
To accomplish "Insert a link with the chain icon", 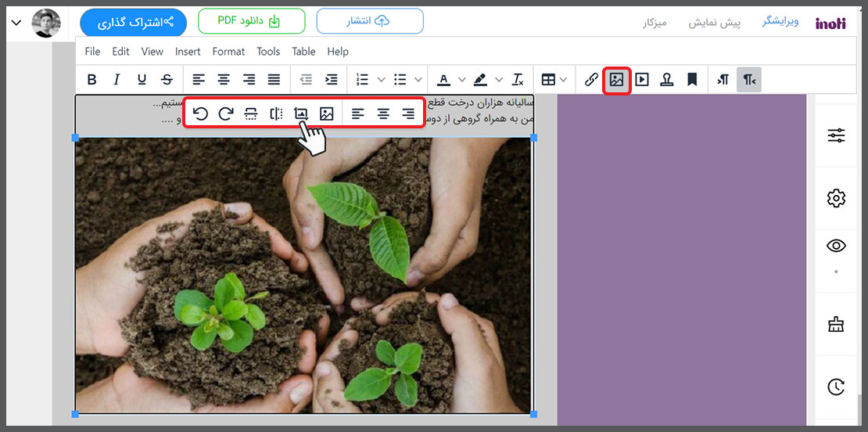I will click(592, 79).
